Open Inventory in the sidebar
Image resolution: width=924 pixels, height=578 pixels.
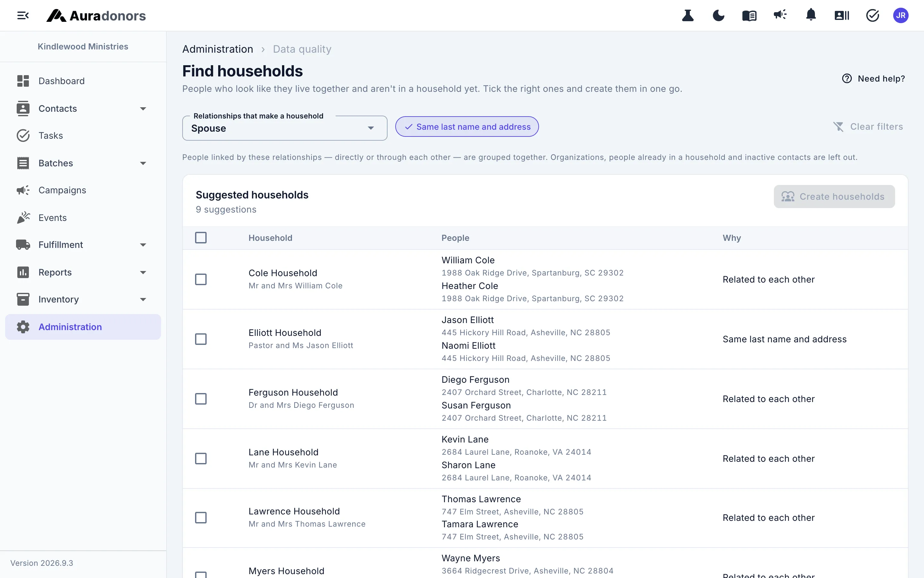[x=83, y=299]
